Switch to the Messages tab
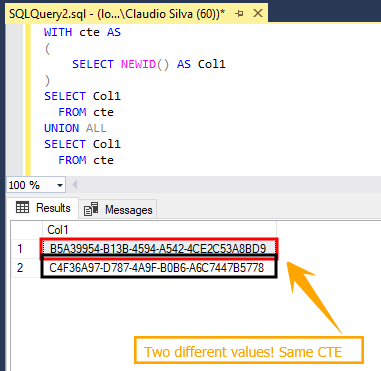The width and height of the screenshot is (381, 371). tap(118, 210)
